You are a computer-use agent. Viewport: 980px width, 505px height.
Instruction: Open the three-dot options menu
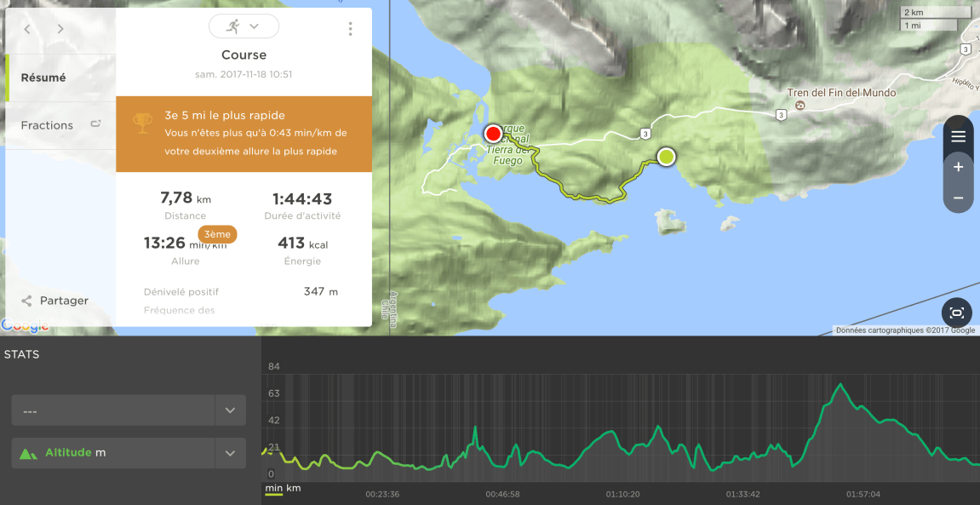coord(350,29)
